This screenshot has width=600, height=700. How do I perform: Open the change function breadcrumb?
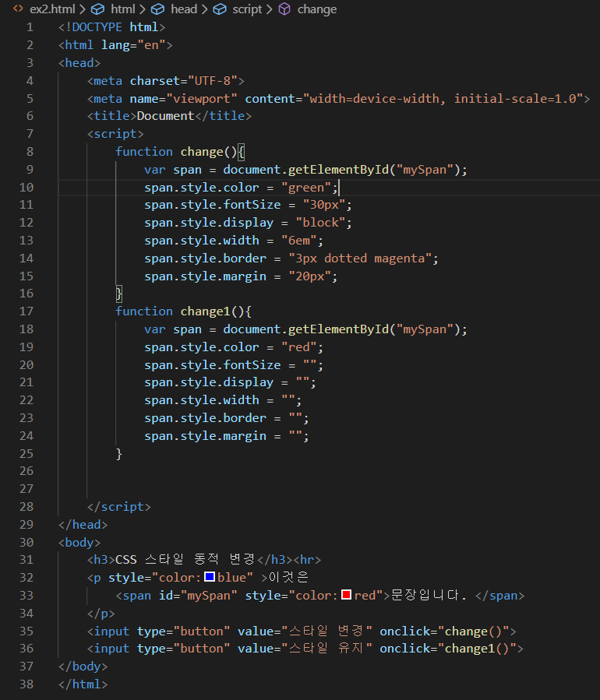point(317,9)
